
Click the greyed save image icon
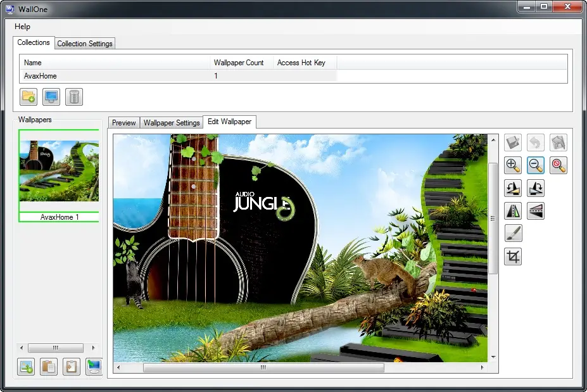(x=513, y=142)
